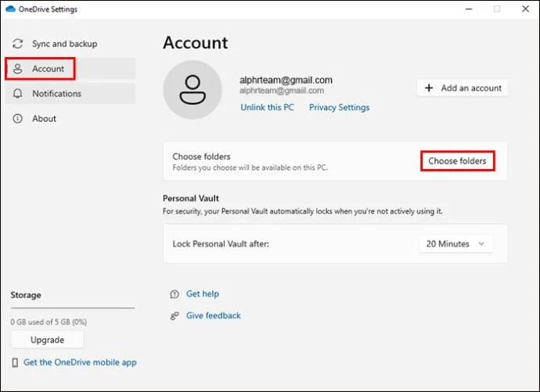Click the dropdown chevron beside 20 Minutes

pos(481,243)
